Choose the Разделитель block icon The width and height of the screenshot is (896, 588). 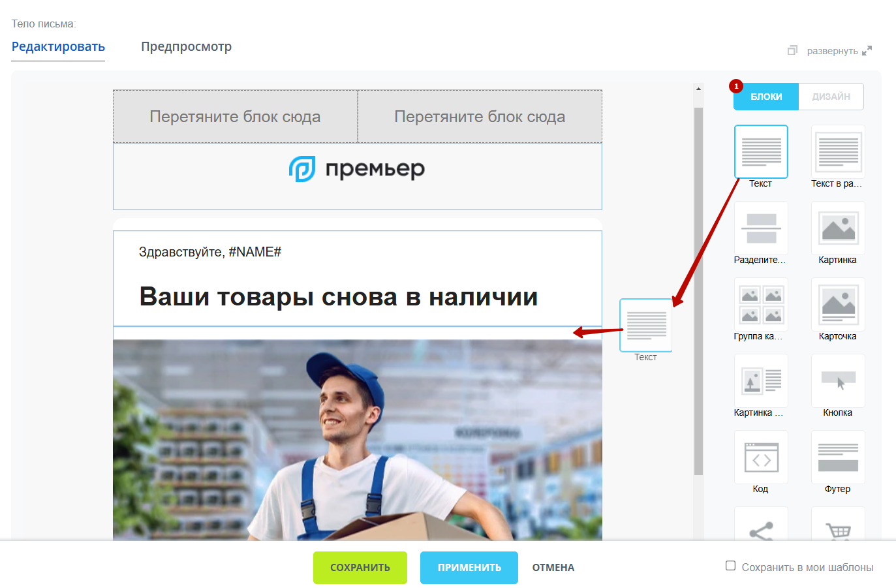click(761, 228)
